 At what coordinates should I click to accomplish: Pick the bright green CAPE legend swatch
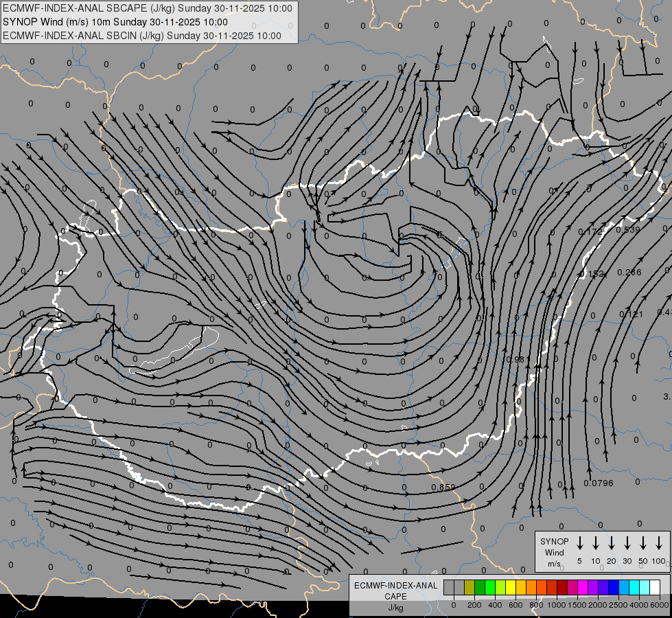490,587
